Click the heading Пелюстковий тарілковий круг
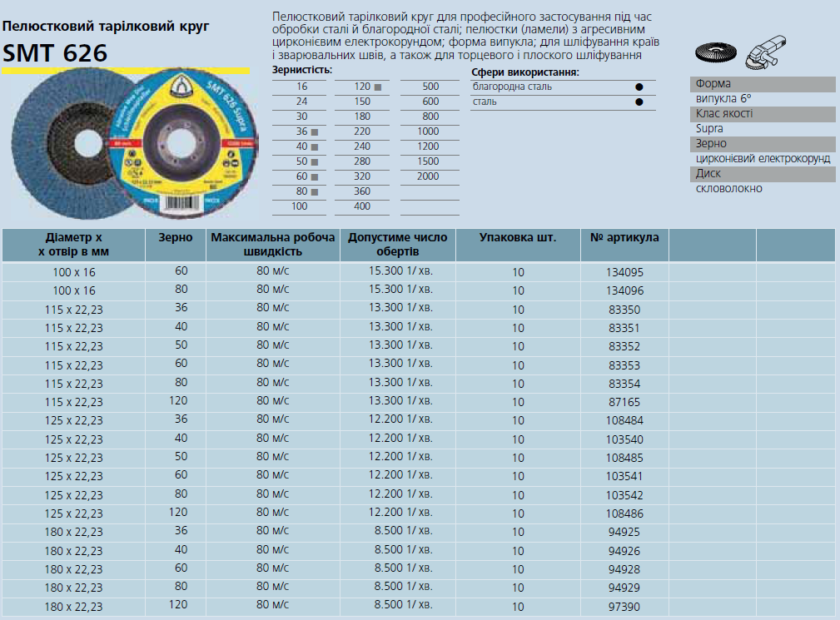Viewport: 840px width, 620px height. (106, 27)
